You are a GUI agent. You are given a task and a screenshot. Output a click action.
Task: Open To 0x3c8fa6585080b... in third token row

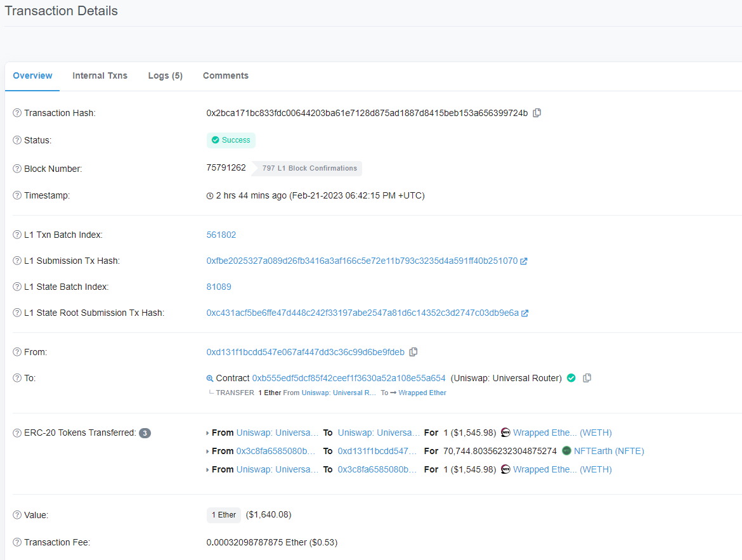pos(377,469)
